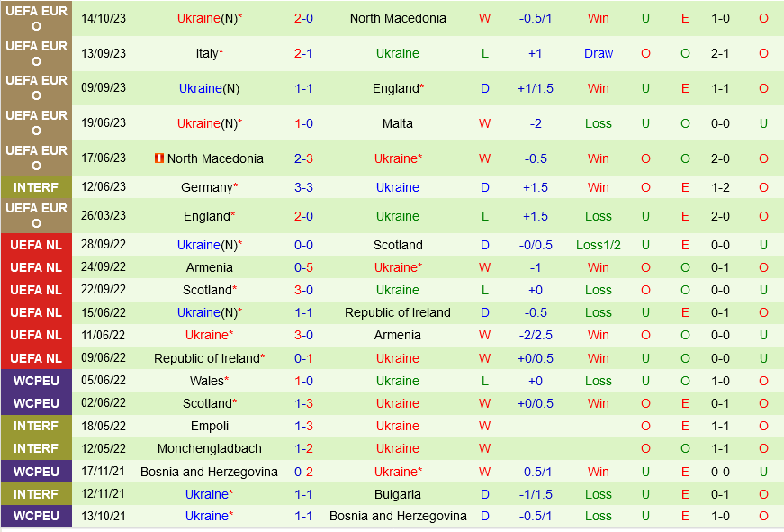Select the Monchengladbach team name
The width and height of the screenshot is (784, 532).
pyautogui.click(x=210, y=448)
